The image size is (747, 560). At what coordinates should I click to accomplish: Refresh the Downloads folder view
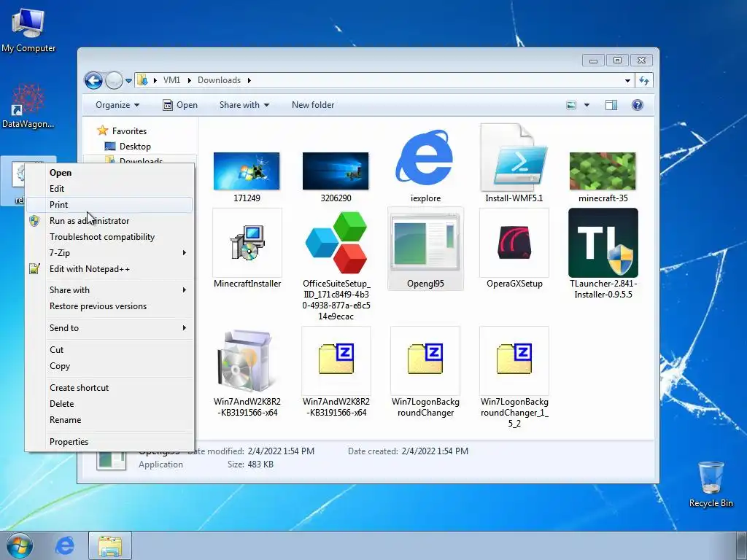pyautogui.click(x=644, y=80)
